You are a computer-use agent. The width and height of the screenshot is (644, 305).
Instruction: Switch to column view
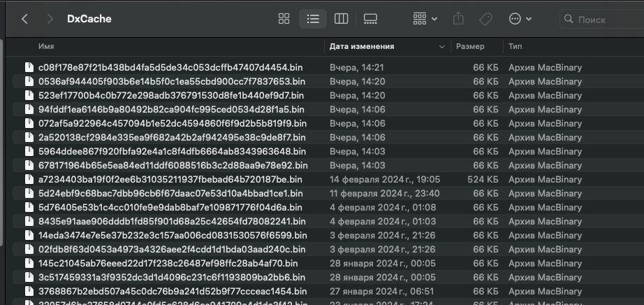pos(342,19)
